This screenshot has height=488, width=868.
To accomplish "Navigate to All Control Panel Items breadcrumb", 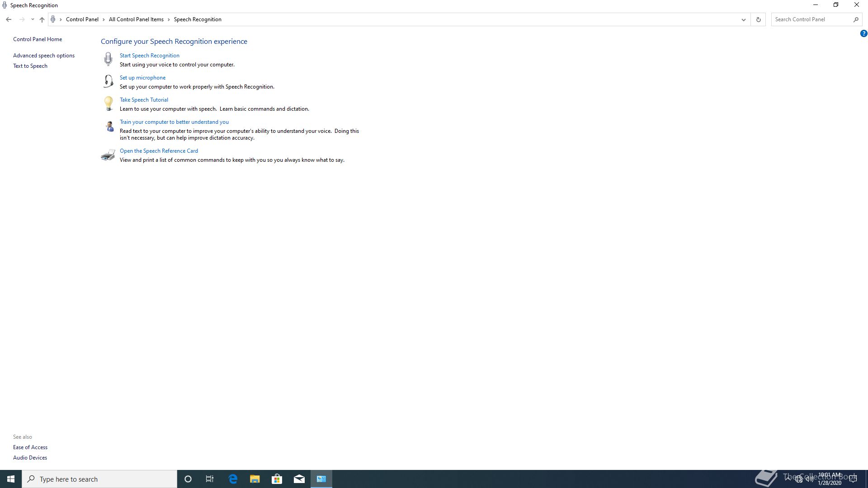I will [136, 19].
